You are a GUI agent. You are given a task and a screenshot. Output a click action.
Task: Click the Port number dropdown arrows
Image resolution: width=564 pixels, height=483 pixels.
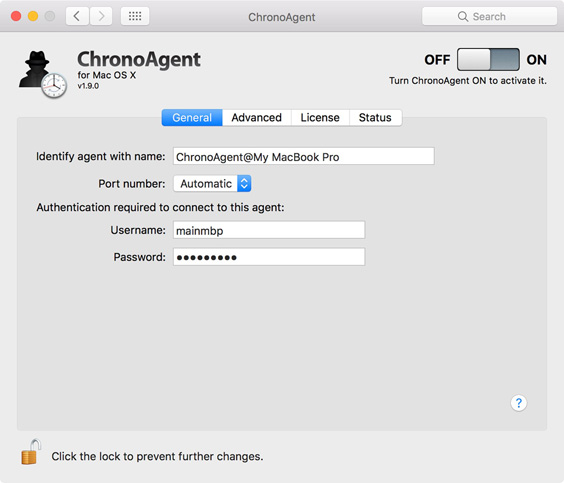[244, 184]
